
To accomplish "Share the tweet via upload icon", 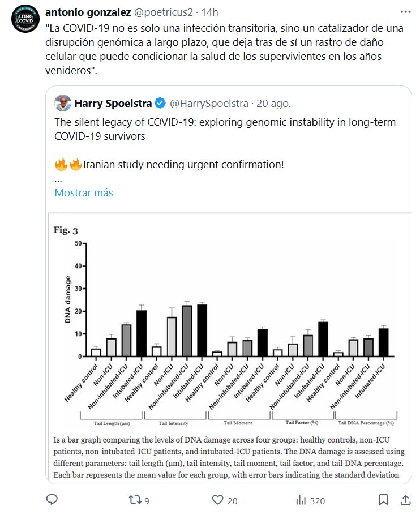I will pos(405,500).
